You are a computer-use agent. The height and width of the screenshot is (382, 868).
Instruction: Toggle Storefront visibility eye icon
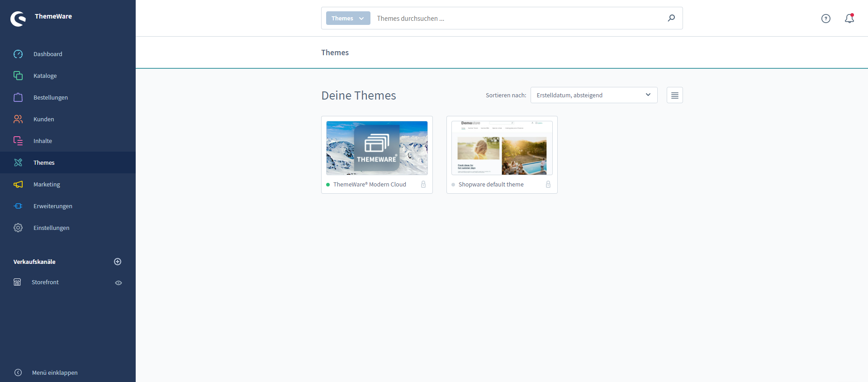(119, 283)
